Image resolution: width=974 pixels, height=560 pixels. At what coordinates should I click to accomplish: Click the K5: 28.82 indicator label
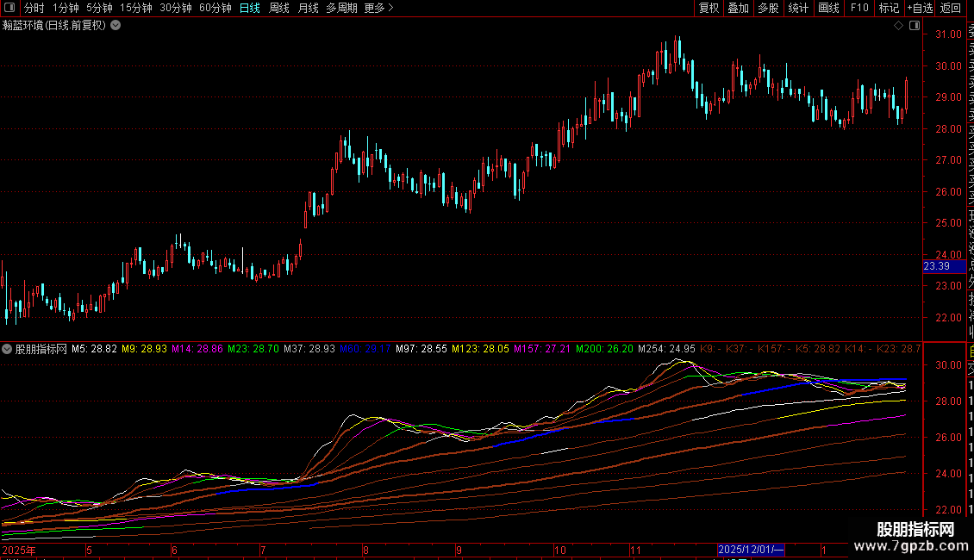click(x=818, y=349)
